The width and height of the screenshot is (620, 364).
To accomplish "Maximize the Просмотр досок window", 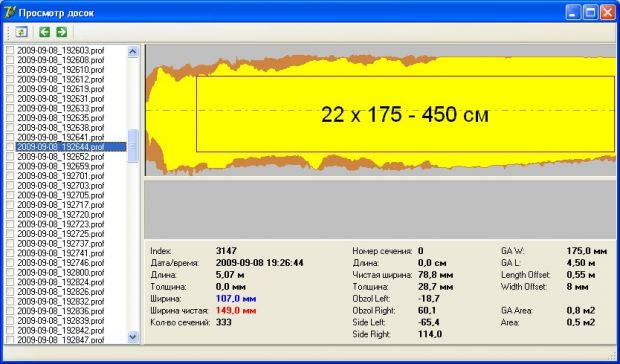I will pyautogui.click(x=590, y=13).
